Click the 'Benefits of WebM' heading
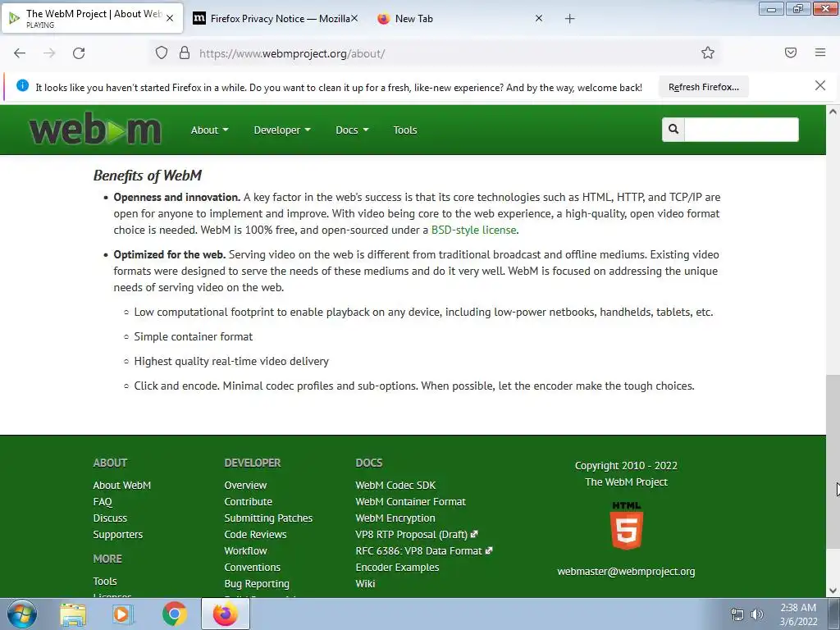Image resolution: width=840 pixels, height=630 pixels. coord(148,176)
